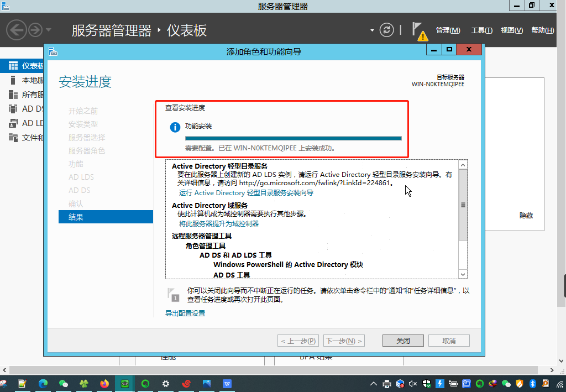The height and width of the screenshot is (392, 566).
Task: Click the muted volume tray icon
Action: click(x=413, y=384)
